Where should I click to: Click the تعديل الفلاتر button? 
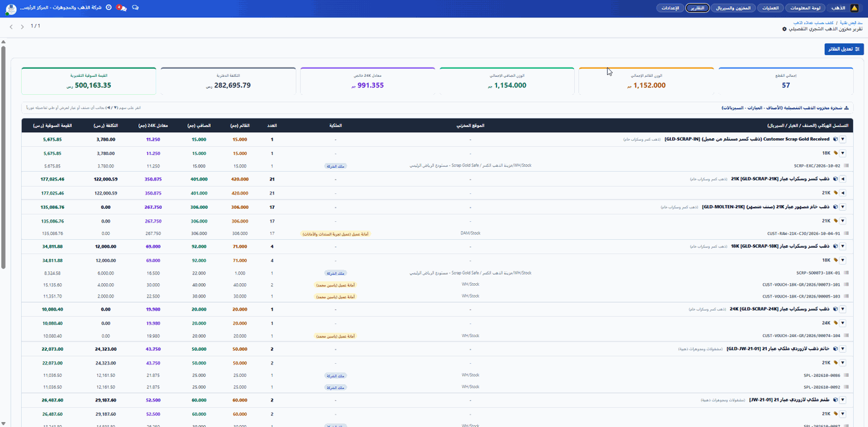844,49
